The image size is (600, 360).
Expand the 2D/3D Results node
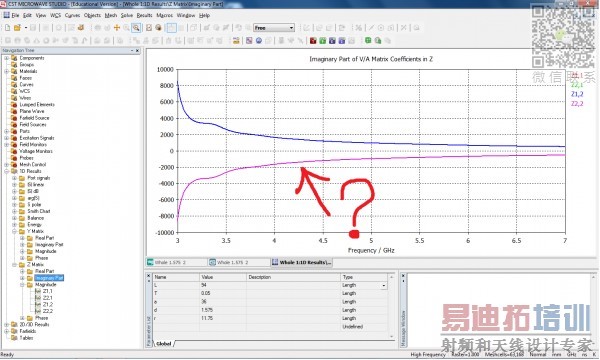point(7,324)
